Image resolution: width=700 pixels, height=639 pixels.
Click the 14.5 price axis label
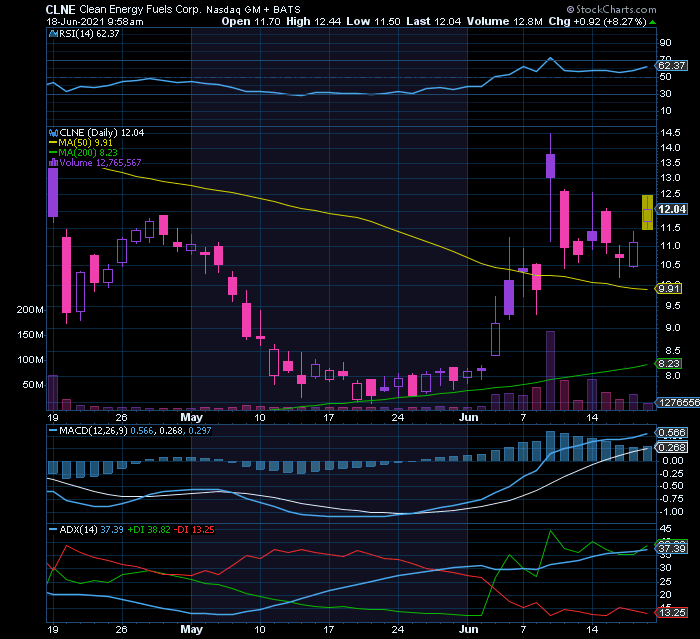point(670,133)
